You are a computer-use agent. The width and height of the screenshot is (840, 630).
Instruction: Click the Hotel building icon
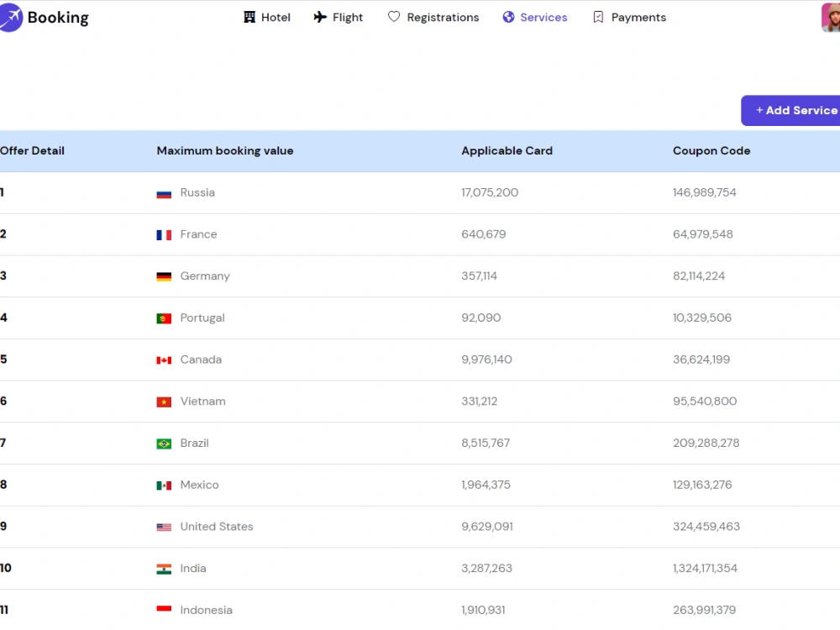(x=249, y=17)
